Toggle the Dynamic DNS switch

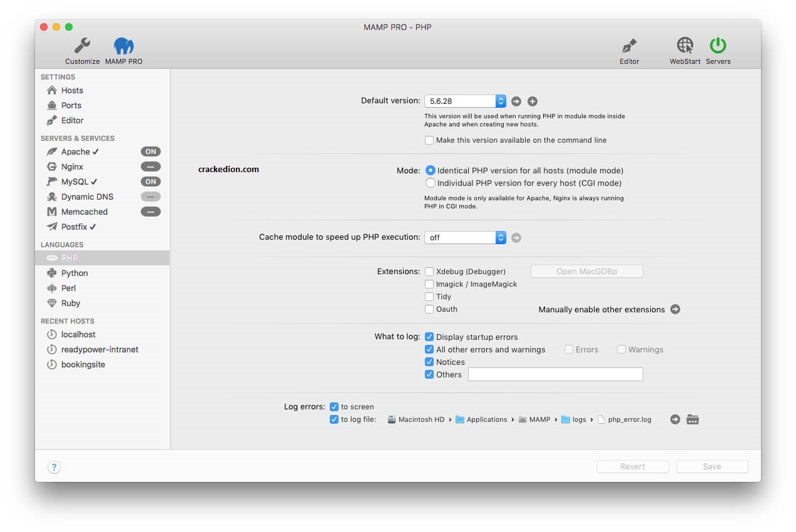(150, 197)
